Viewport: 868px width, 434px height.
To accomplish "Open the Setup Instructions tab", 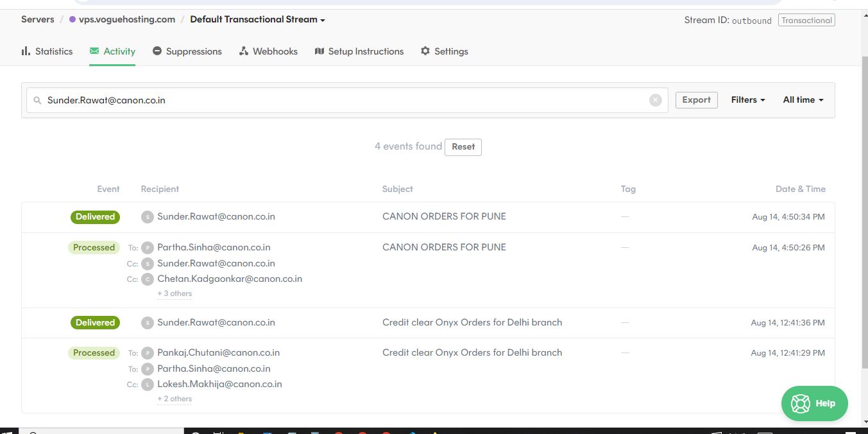I will point(359,51).
